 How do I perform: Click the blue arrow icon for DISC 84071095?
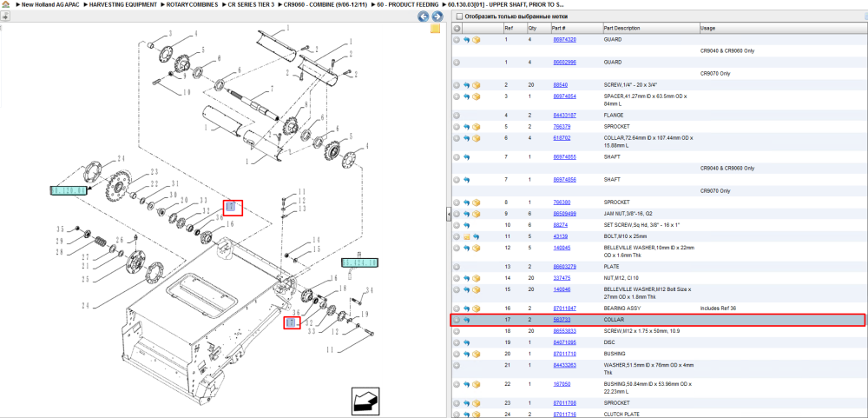(x=467, y=342)
